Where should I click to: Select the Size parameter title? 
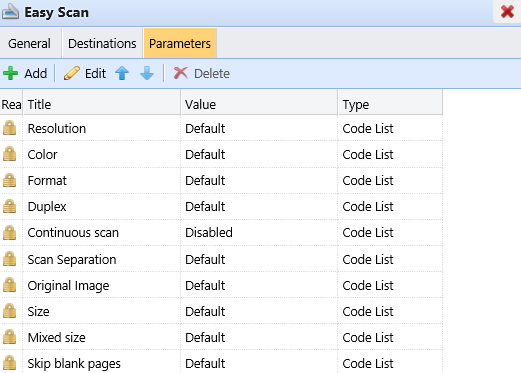(38, 312)
